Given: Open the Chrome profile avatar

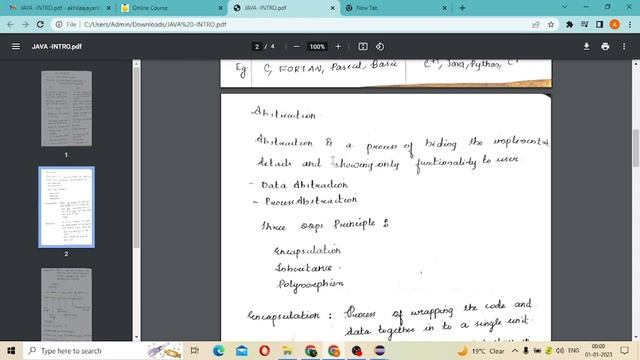Looking at the screenshot, I should 615,24.
